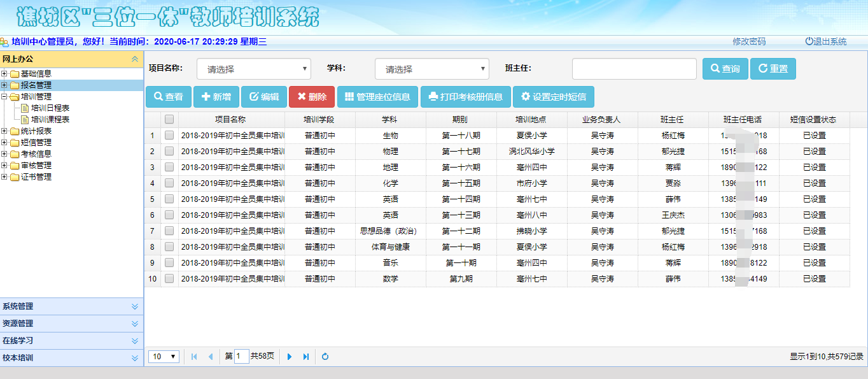Click the 查询 search button
Image resolution: width=868 pixels, height=379 pixels.
click(x=725, y=69)
